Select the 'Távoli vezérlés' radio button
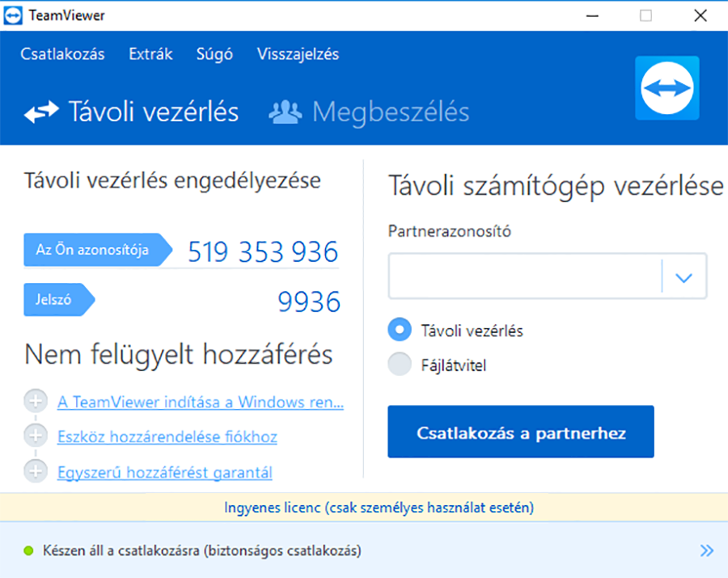Screen dimensions: 728x578 pyautogui.click(x=400, y=330)
